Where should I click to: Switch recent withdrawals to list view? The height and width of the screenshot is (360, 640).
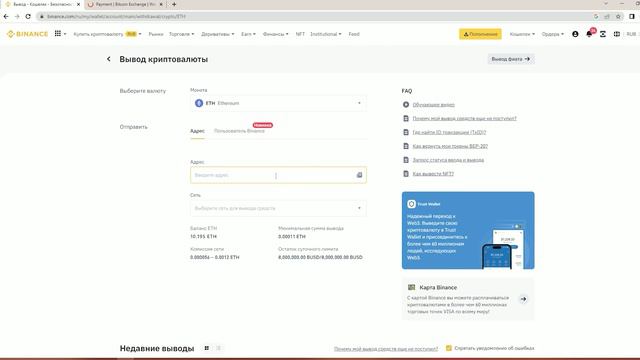click(x=218, y=348)
